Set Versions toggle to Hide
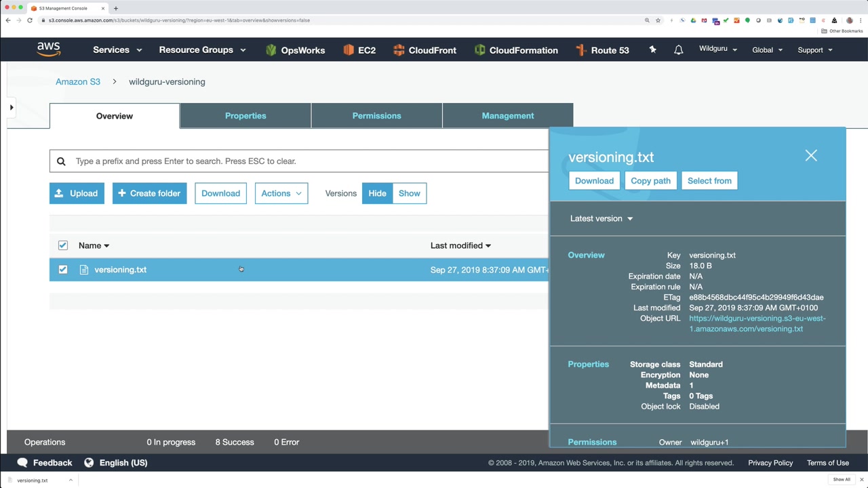This screenshot has width=868, height=488. [377, 193]
